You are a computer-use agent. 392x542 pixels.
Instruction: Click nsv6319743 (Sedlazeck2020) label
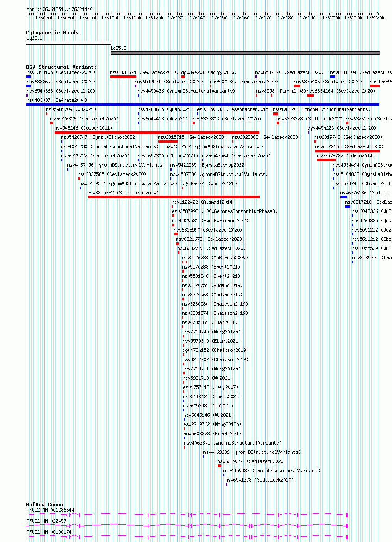point(348,137)
